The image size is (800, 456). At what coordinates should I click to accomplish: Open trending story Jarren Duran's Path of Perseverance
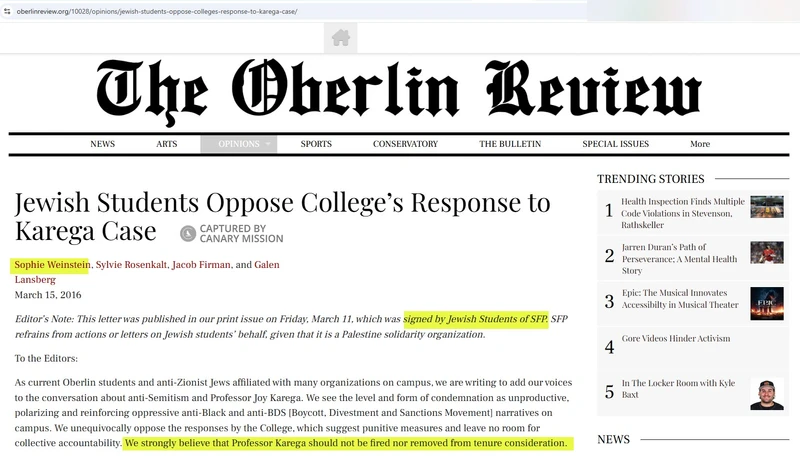pyautogui.click(x=679, y=259)
